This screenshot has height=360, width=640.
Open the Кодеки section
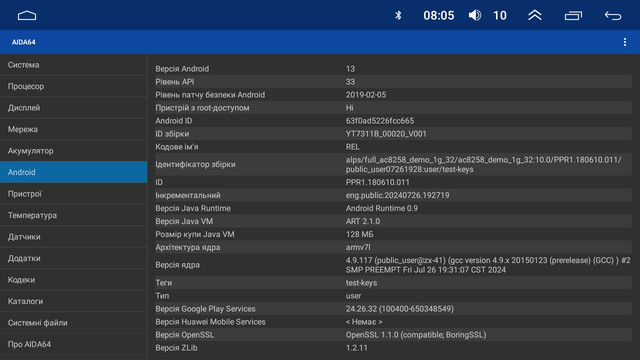[73, 280]
